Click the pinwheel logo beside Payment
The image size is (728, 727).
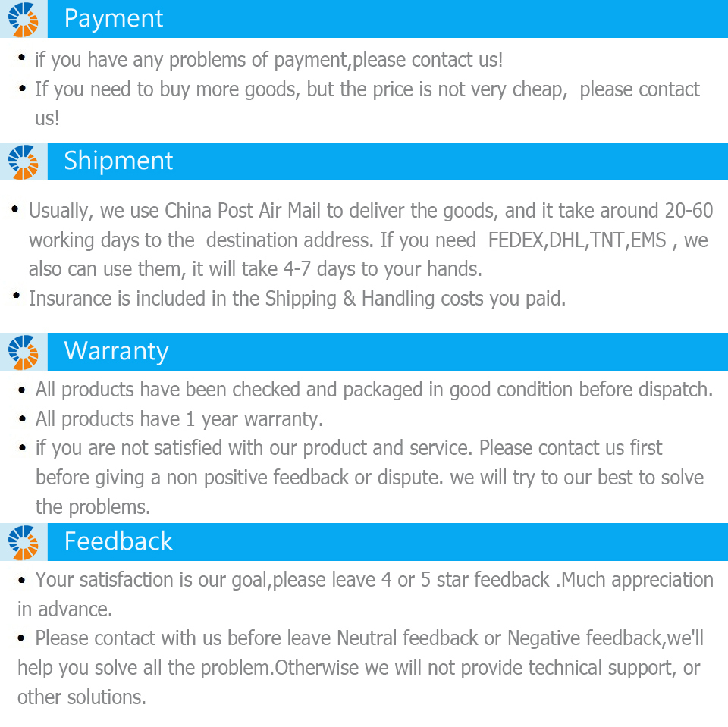pyautogui.click(x=23, y=19)
